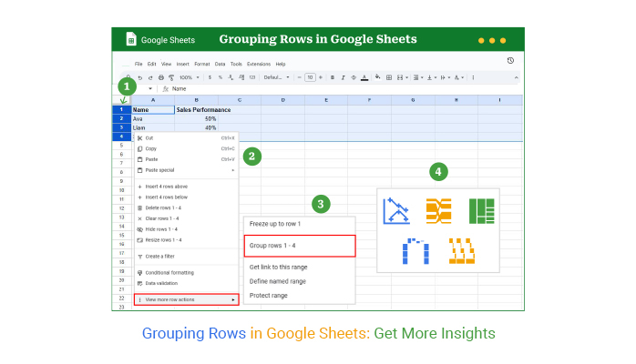This screenshot has height=364, width=636.
Task: Select Group rows 1 - 4
Action: pyautogui.click(x=300, y=246)
